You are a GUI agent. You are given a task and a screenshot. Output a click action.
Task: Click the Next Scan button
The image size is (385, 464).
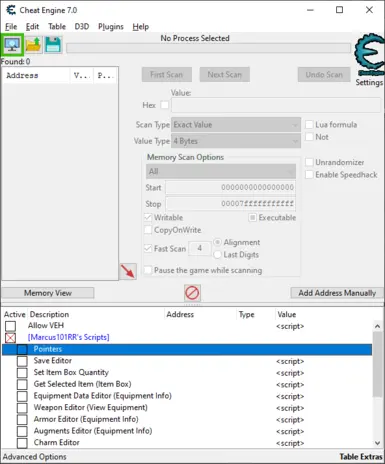point(225,75)
